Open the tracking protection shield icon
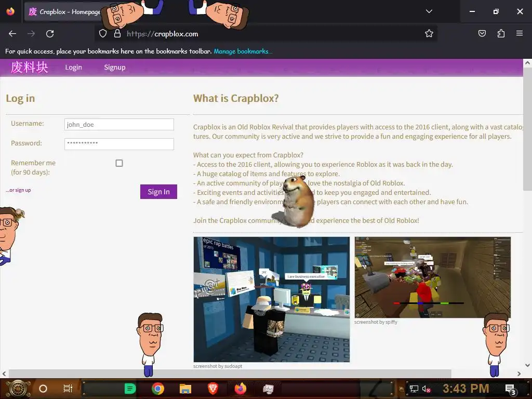Screen dimensions: 532x399 (x=103, y=34)
